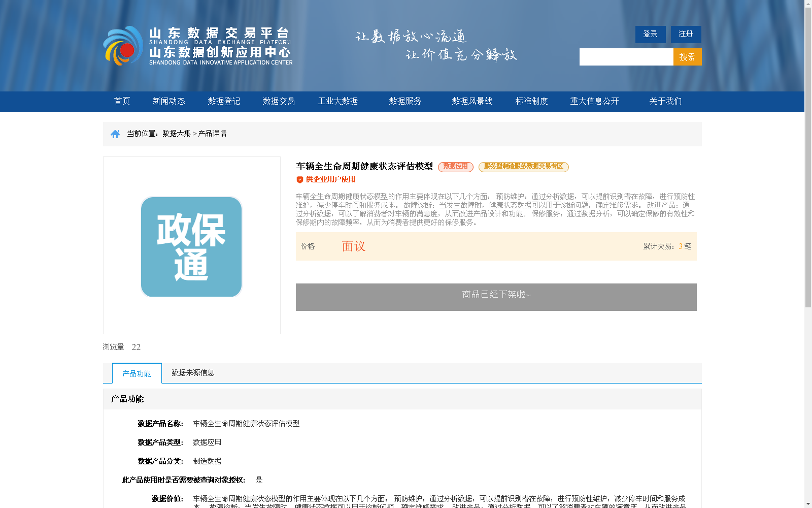The height and width of the screenshot is (508, 812).
Task: Click the 数据大集 breadcrumb link
Action: tap(177, 134)
